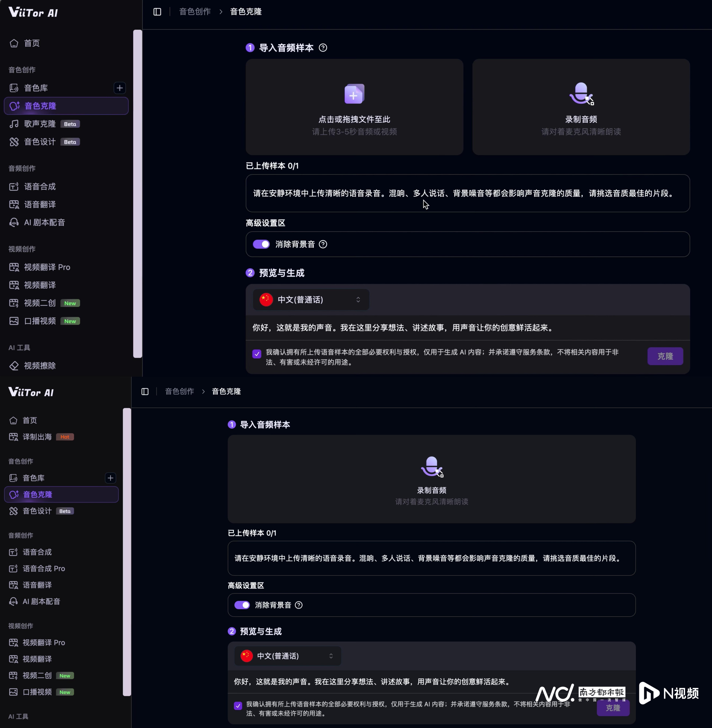Collapse sidebar using upper panel toggle icon
712x728 pixels.
pos(157,12)
